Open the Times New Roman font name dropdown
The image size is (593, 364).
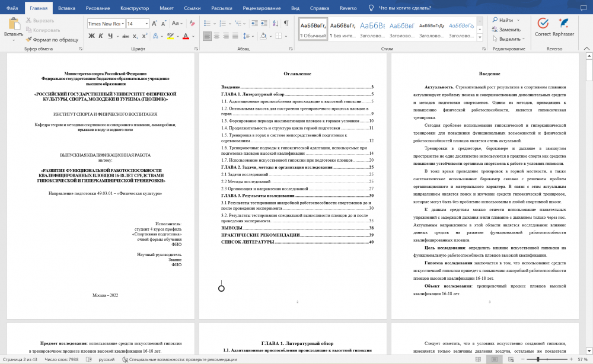click(x=123, y=24)
